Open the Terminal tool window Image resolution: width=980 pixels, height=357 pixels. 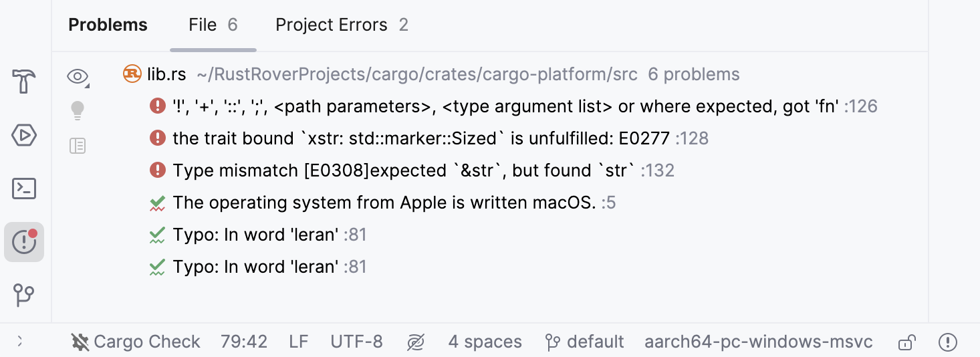(24, 189)
